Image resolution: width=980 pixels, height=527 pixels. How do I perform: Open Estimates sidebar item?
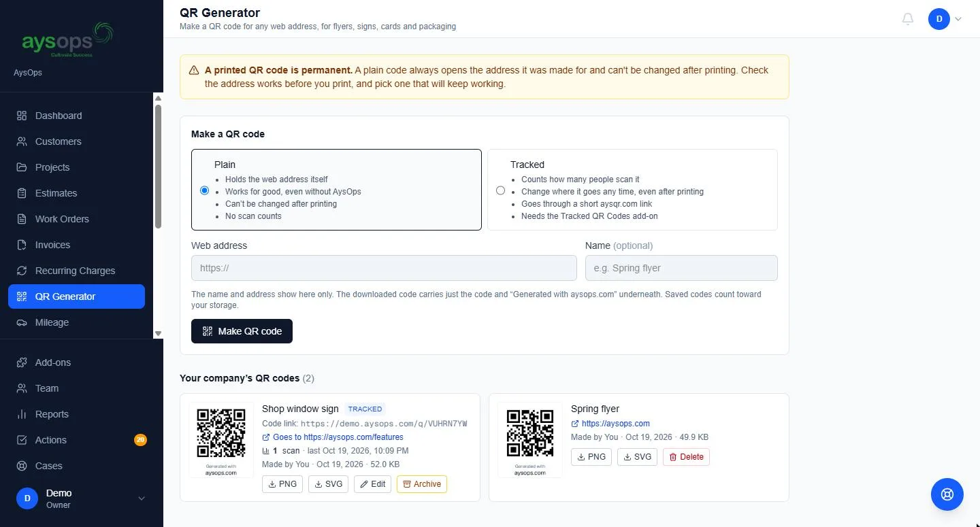pos(76,193)
